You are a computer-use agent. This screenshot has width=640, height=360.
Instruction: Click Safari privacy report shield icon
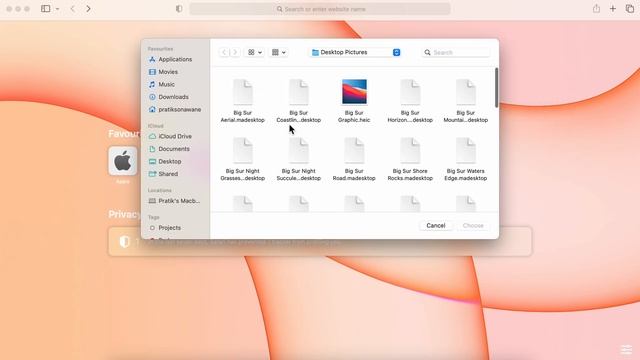[x=179, y=9]
